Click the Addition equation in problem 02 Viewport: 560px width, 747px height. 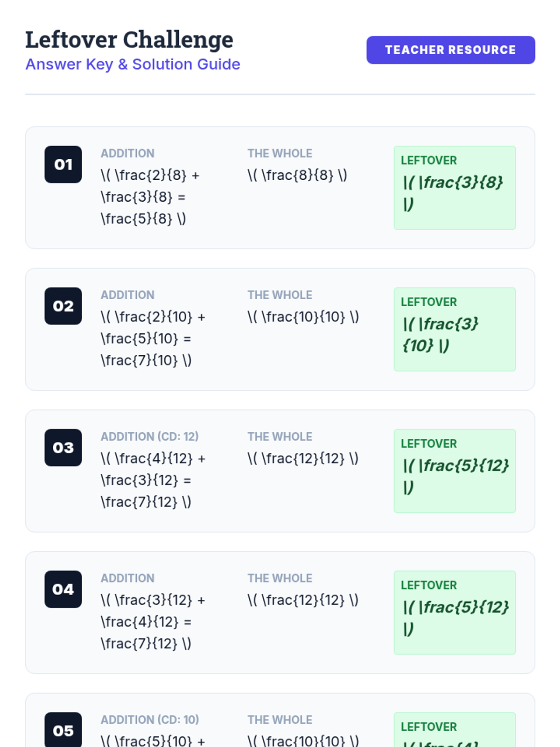152,338
